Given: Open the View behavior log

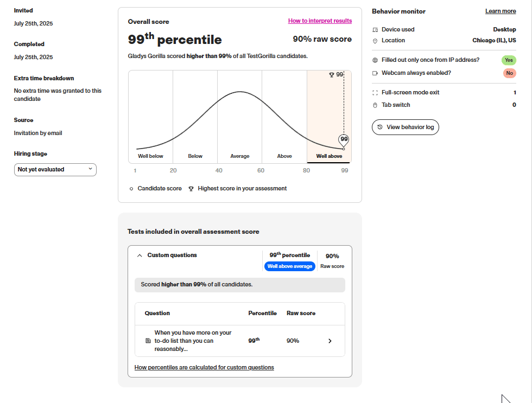Looking at the screenshot, I should pyautogui.click(x=405, y=127).
